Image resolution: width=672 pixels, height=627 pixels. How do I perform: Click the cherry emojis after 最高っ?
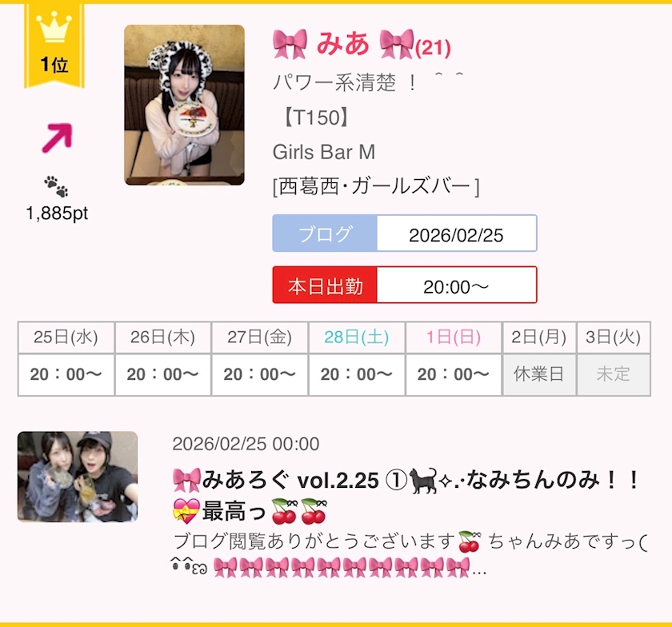point(299,512)
